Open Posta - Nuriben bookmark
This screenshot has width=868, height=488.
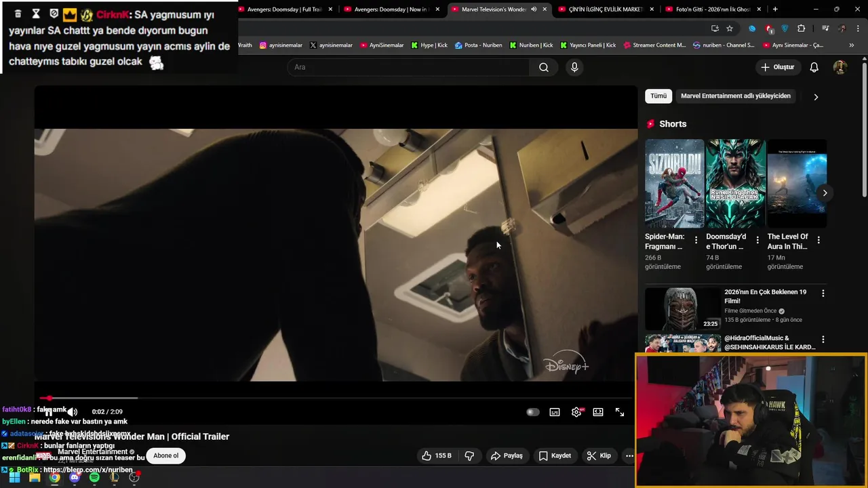pyautogui.click(x=478, y=45)
